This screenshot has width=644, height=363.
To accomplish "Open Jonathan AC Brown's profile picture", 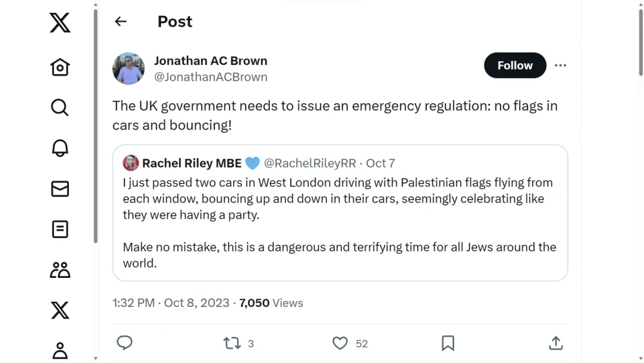I will 129,68.
